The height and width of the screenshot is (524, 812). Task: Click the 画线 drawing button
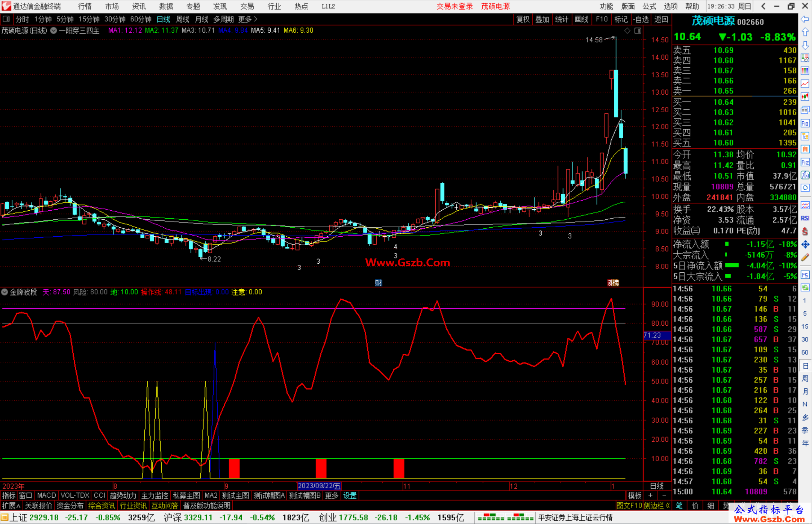pos(582,19)
